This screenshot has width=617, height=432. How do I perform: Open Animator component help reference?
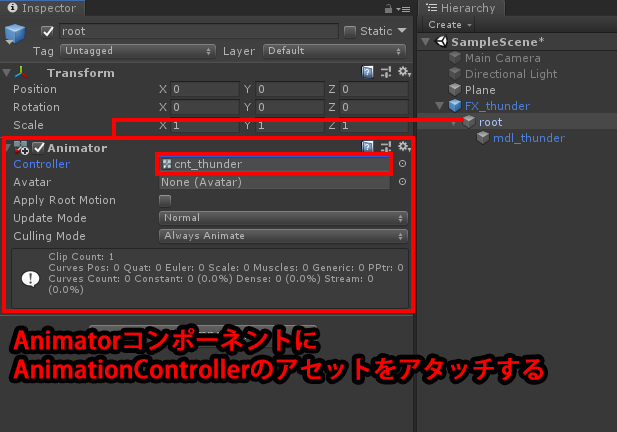pyautogui.click(x=367, y=147)
